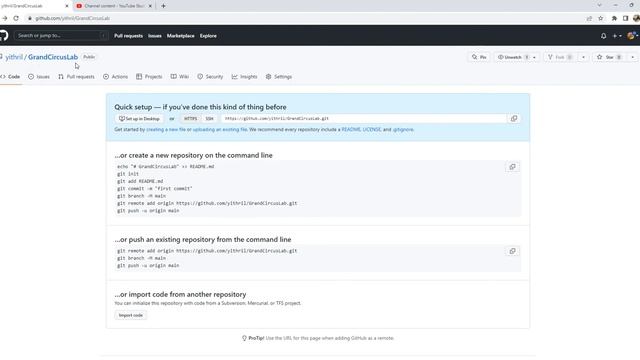Open the GitHub home logo
640x360 pixels.
coord(3,36)
